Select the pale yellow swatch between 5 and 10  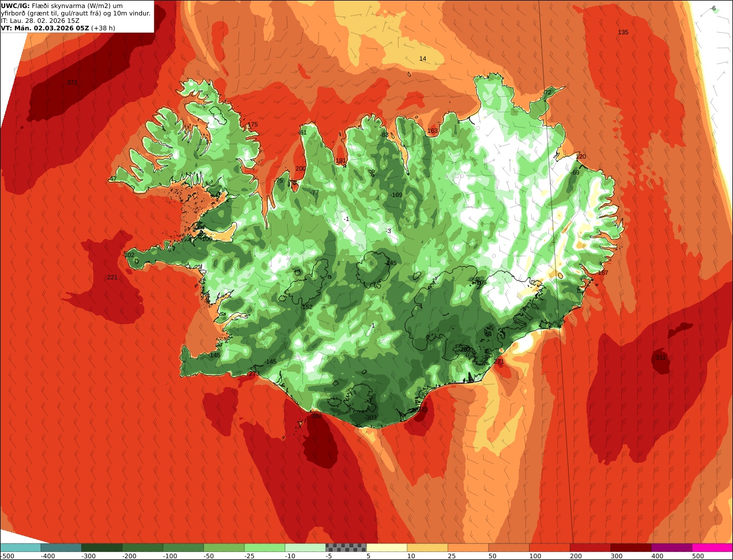[387, 547]
